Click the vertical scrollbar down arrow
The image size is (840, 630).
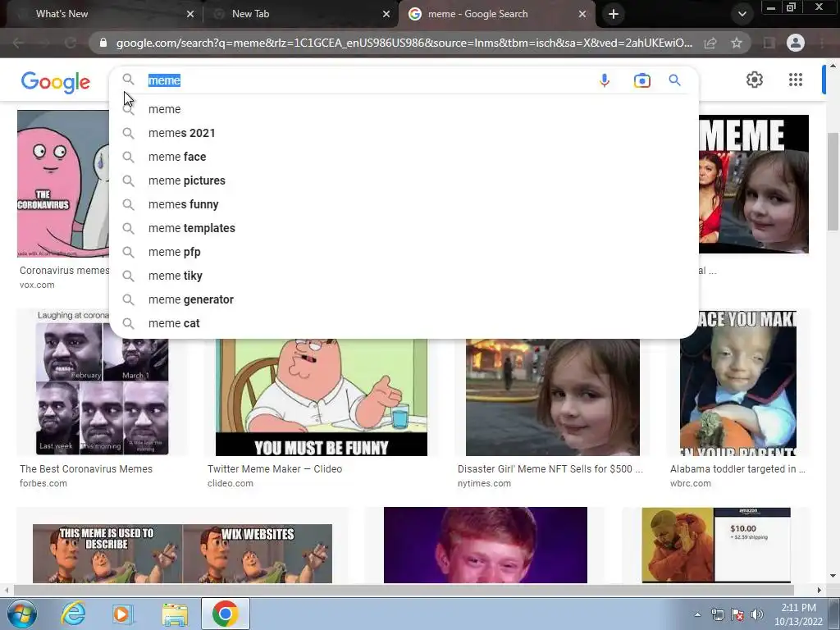coord(833,576)
